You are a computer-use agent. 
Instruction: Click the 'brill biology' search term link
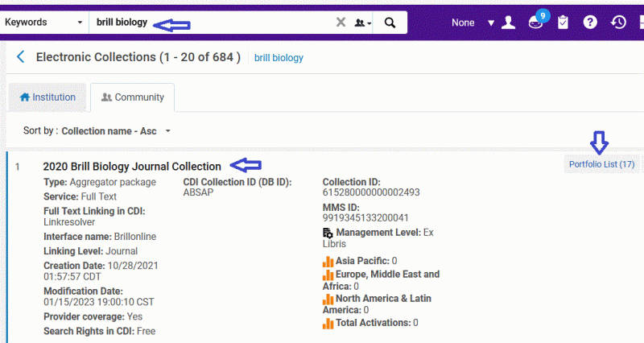(x=279, y=58)
